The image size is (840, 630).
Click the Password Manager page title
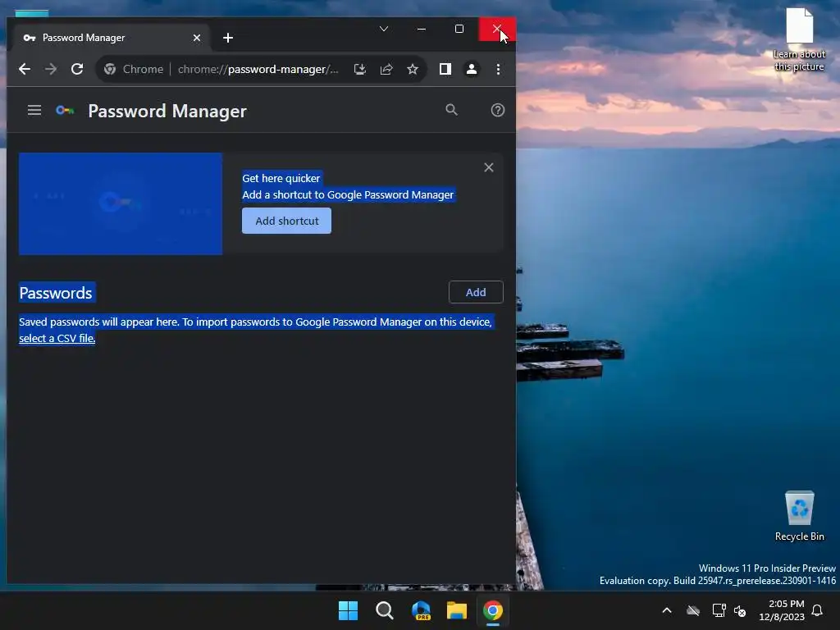pos(167,111)
